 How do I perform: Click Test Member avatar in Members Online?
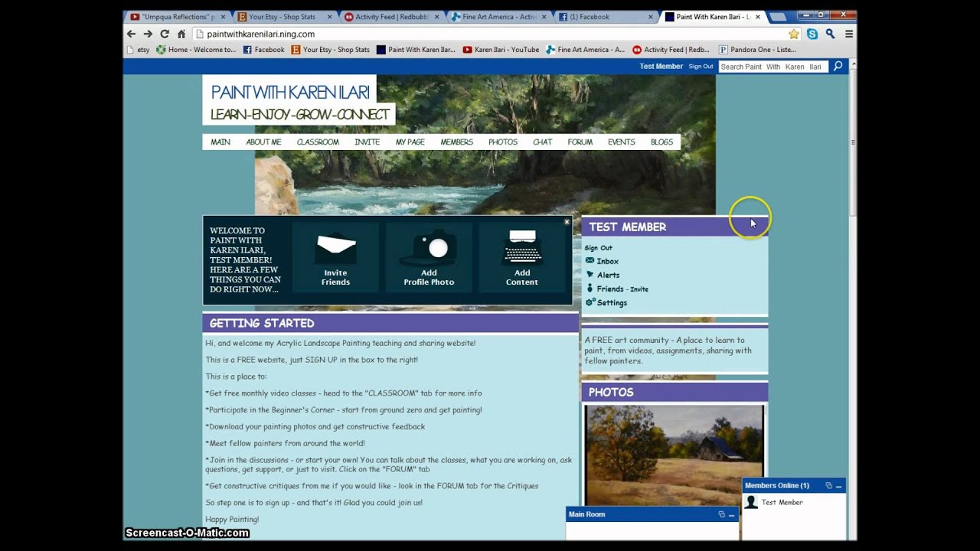pyautogui.click(x=751, y=502)
